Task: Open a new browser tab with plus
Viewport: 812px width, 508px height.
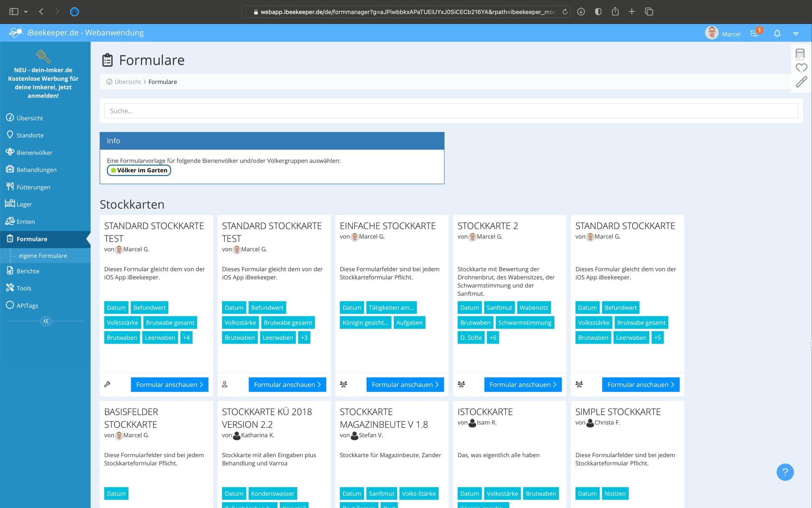Action: click(631, 11)
